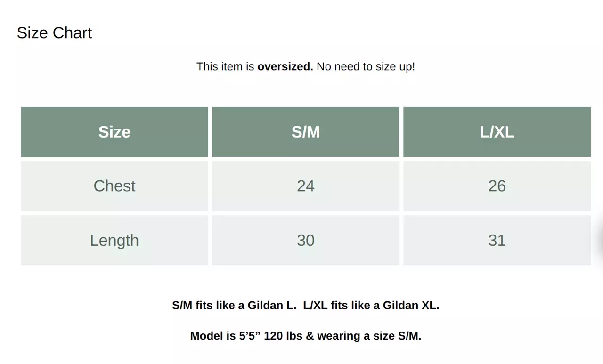Click the Chest value 24 cell
The image size is (603, 364).
click(306, 186)
